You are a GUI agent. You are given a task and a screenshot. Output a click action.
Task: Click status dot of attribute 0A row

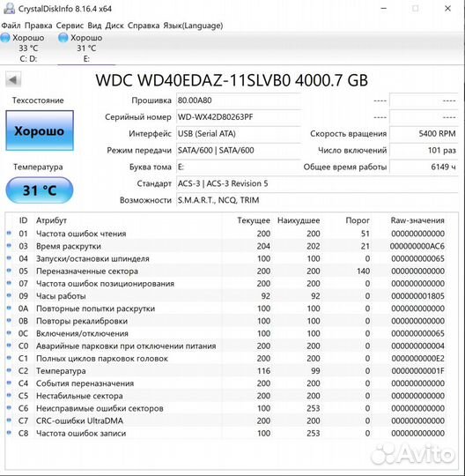coord(9,308)
